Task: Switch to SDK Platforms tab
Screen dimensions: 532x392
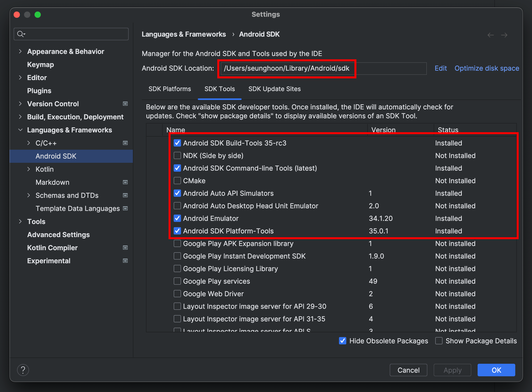Action: pyautogui.click(x=170, y=89)
